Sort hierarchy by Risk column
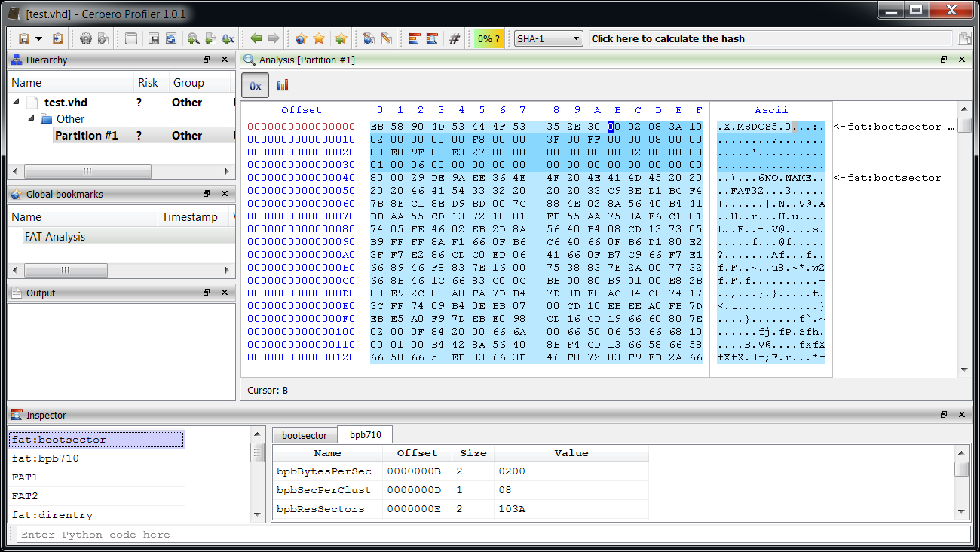This screenshot has height=552, width=980. click(x=148, y=83)
